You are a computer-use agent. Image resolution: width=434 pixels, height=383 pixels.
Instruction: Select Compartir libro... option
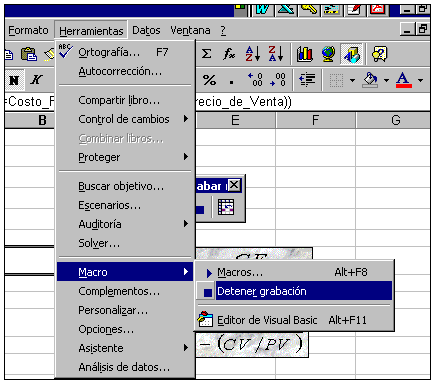pyautogui.click(x=125, y=100)
